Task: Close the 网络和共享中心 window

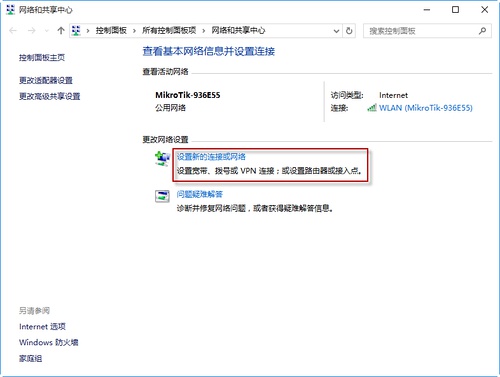Action: pyautogui.click(x=485, y=10)
